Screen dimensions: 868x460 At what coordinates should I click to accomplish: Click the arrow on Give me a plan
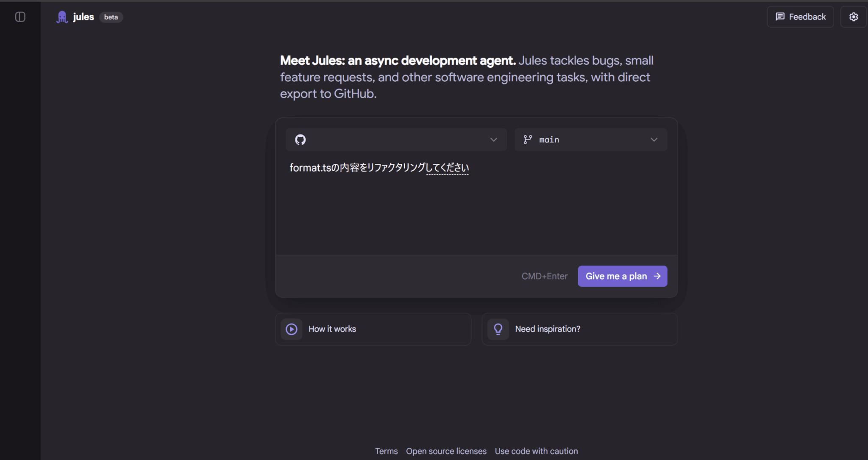pyautogui.click(x=657, y=276)
